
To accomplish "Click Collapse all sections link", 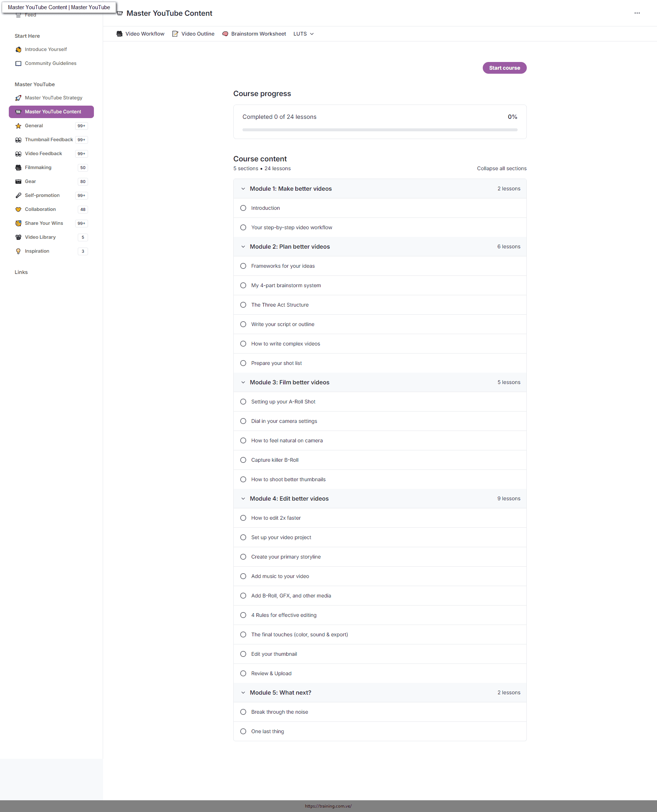I will (x=501, y=168).
